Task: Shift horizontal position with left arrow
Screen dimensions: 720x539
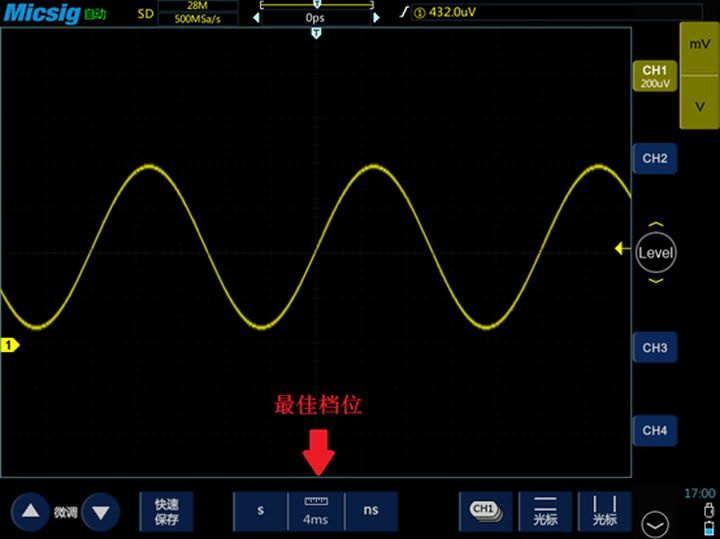Action: (256, 18)
